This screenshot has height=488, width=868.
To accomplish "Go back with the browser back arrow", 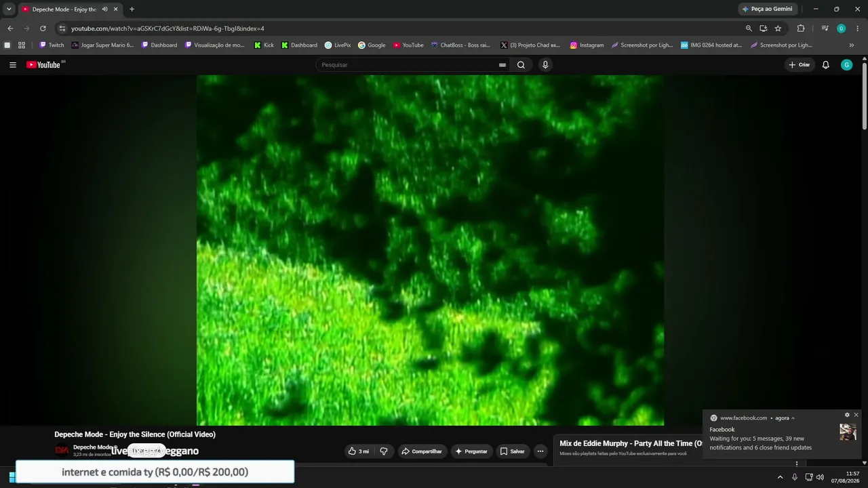I will (10, 28).
